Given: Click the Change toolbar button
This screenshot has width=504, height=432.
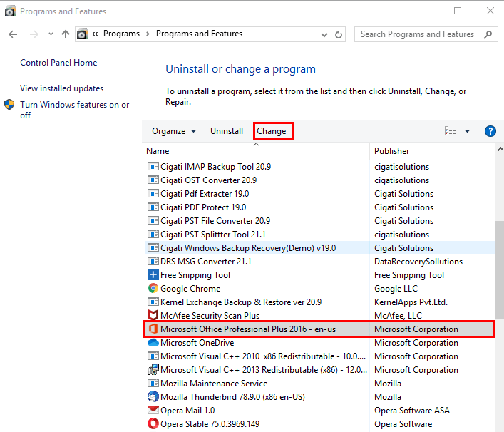Looking at the screenshot, I should click(272, 131).
